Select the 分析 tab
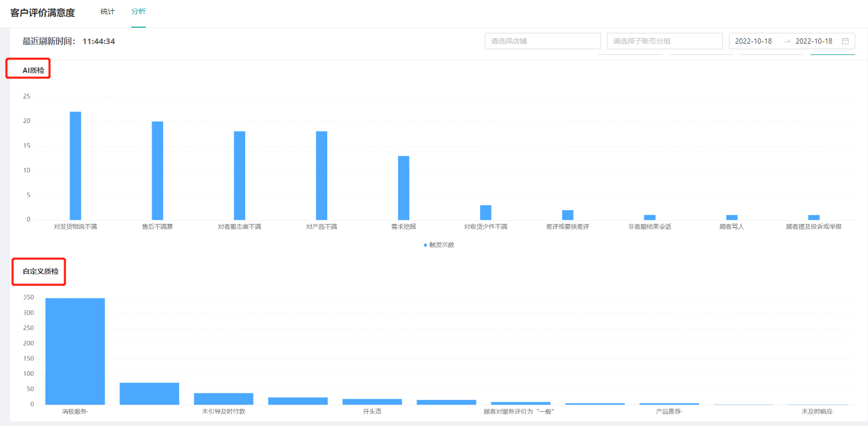Image resolution: width=868 pixels, height=426 pixels. pos(139,11)
